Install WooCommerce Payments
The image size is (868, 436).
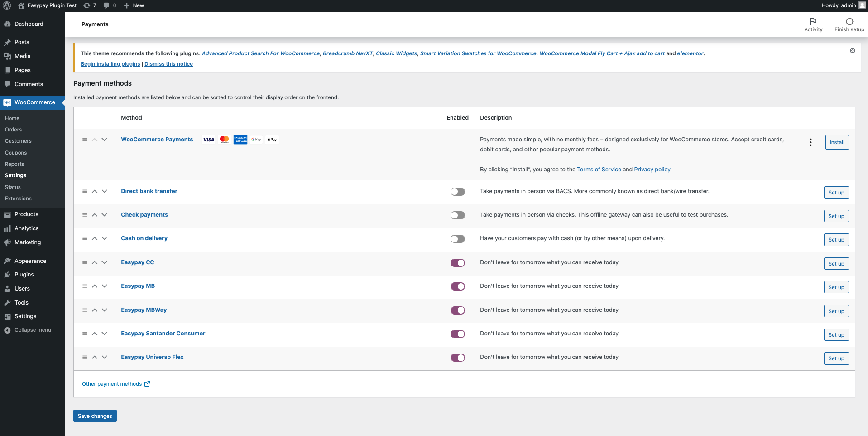tap(837, 142)
